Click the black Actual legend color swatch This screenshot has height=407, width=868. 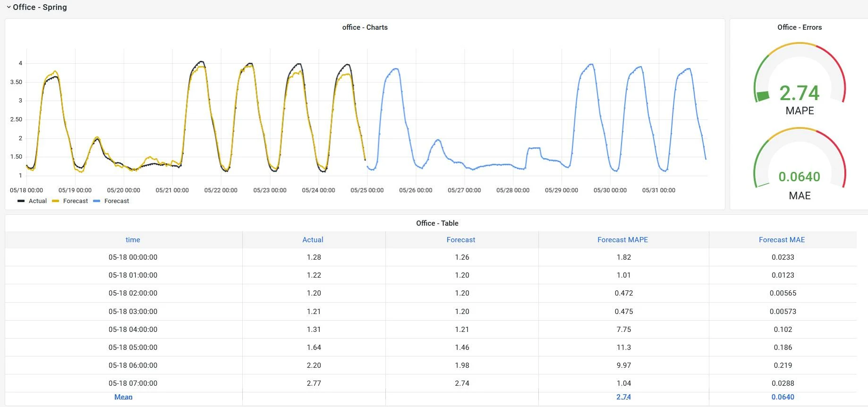point(21,201)
